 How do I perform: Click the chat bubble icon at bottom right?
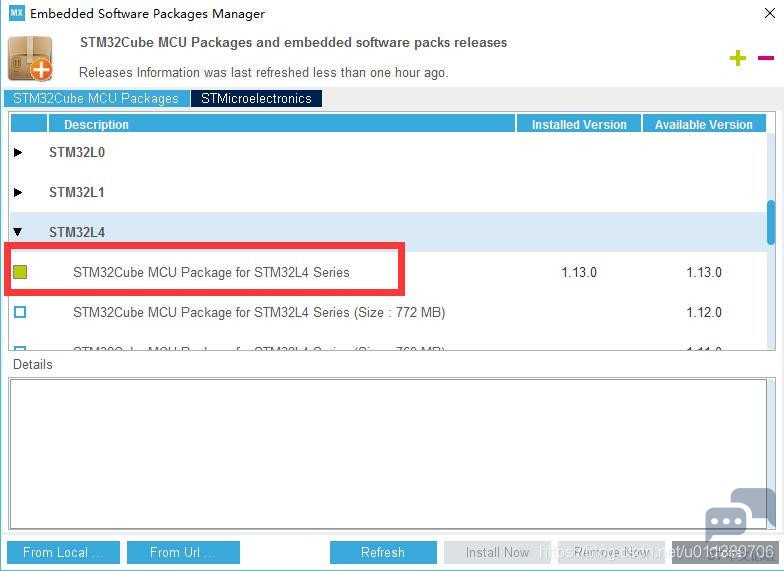pos(740,516)
